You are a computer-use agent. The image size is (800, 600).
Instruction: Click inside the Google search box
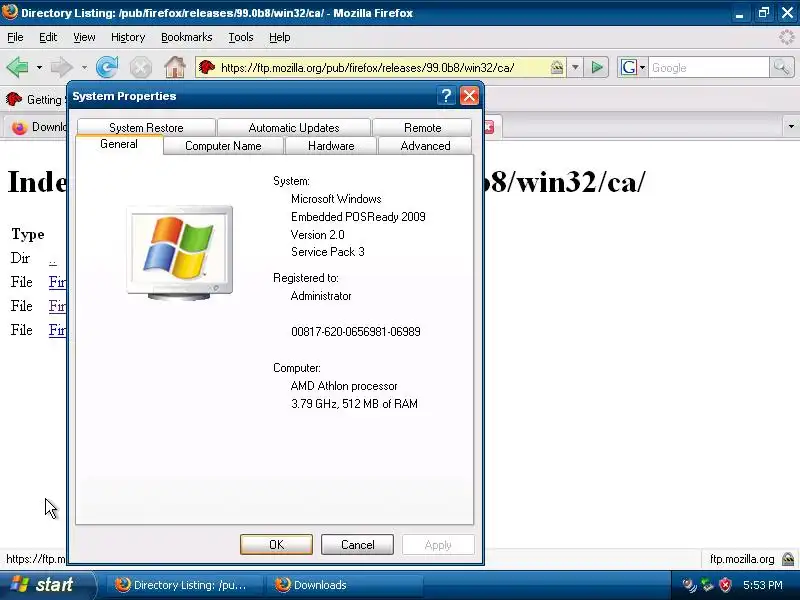pyautogui.click(x=708, y=67)
